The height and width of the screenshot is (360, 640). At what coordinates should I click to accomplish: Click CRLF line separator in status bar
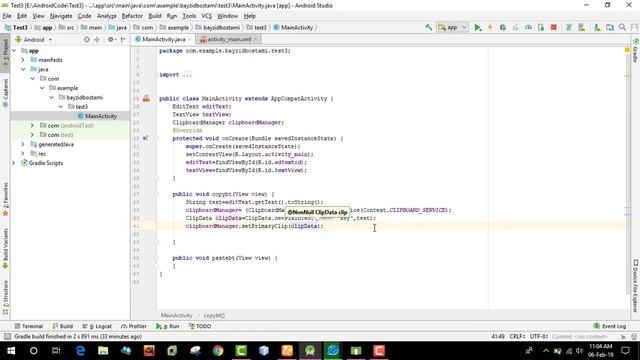coord(517,336)
